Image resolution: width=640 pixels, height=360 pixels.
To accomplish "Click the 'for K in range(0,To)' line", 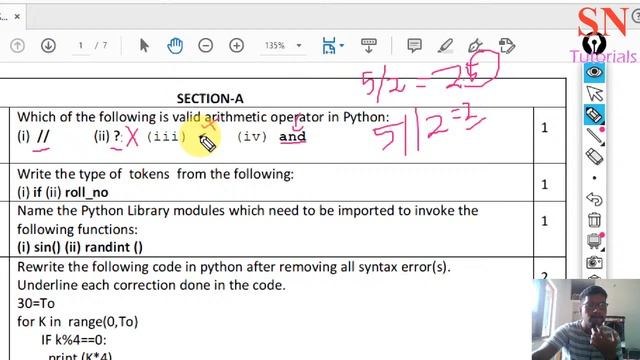I will tap(78, 322).
